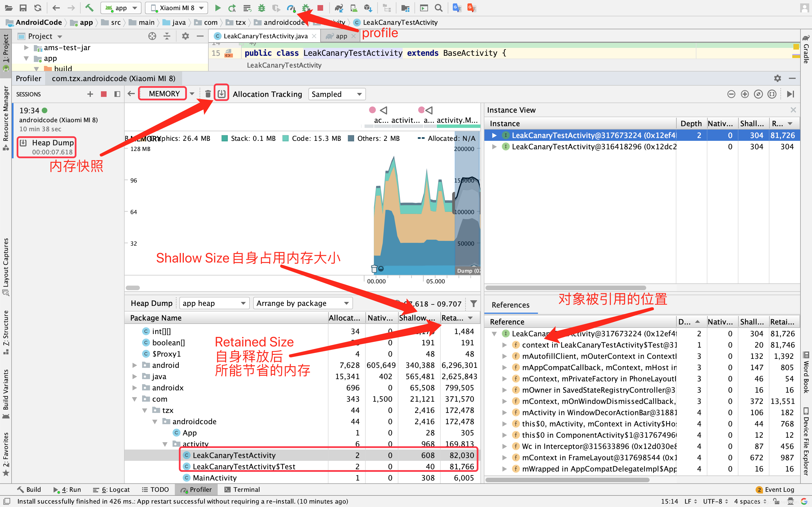The image size is (812, 507).
Task: Debug the app using the bug icon
Action: tap(262, 8)
